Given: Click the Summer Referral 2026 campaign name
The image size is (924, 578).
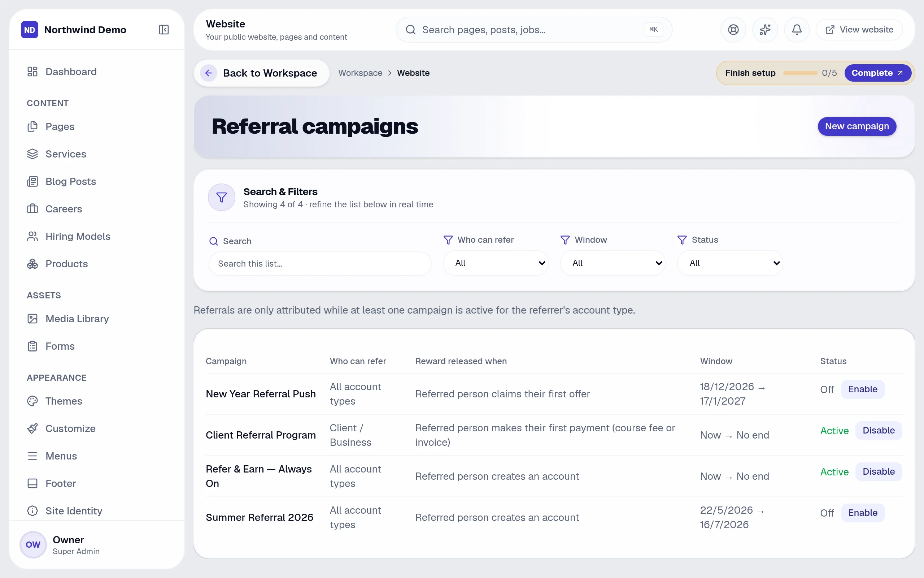Looking at the screenshot, I should pyautogui.click(x=259, y=517).
